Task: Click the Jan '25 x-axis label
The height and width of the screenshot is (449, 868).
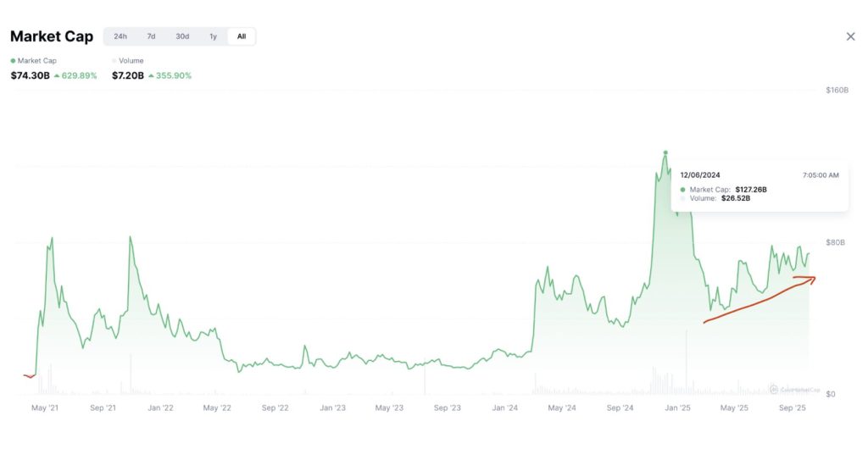Action: coord(677,407)
